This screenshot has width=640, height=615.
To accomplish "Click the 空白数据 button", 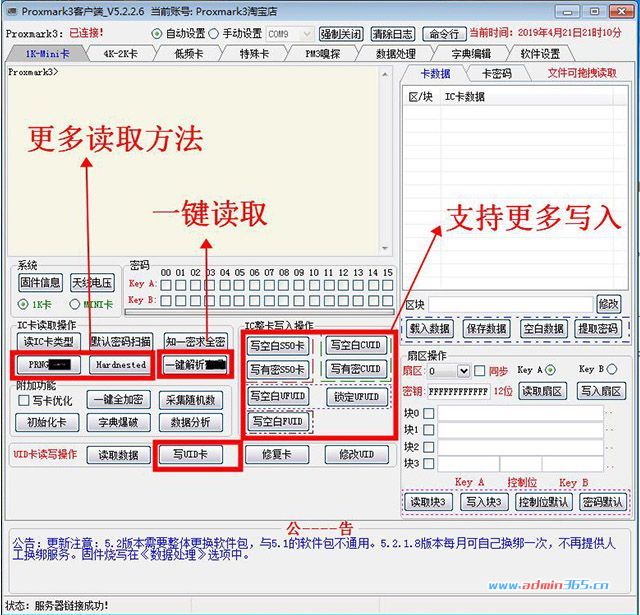I will (543, 329).
